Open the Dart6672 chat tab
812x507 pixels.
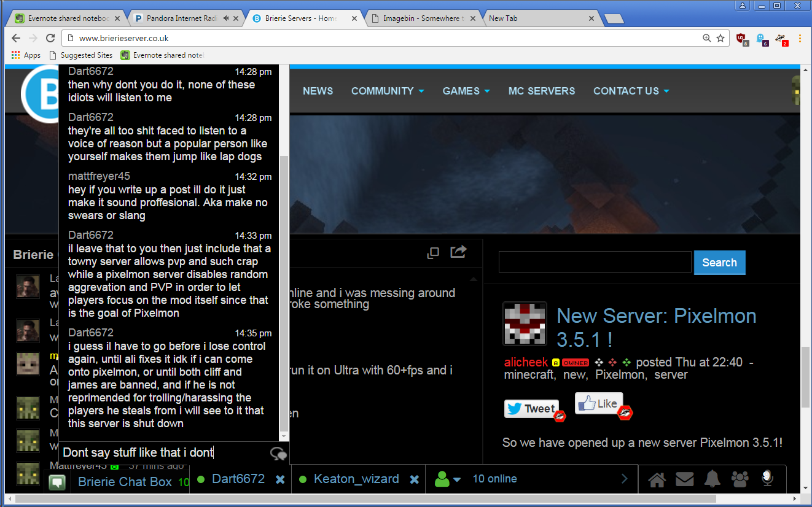238,479
